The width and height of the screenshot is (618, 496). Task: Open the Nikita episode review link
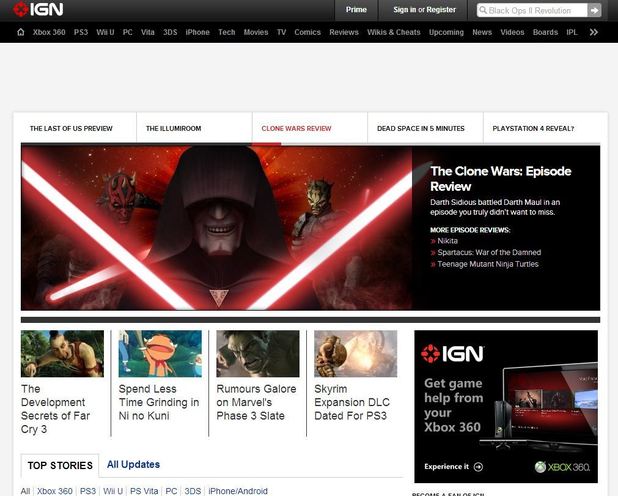point(447,241)
